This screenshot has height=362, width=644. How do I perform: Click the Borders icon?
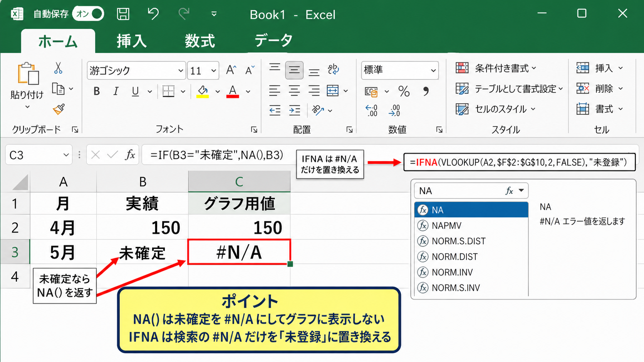(x=168, y=91)
